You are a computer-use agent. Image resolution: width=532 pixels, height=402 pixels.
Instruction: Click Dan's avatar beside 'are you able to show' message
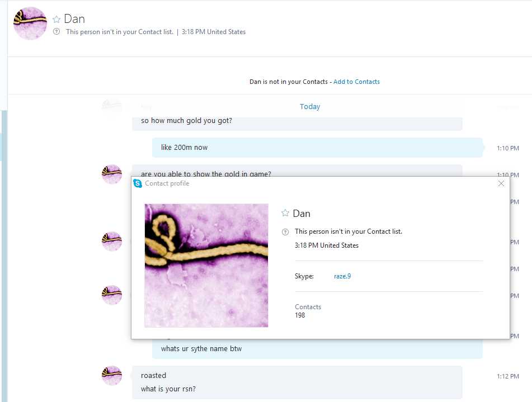(x=112, y=174)
